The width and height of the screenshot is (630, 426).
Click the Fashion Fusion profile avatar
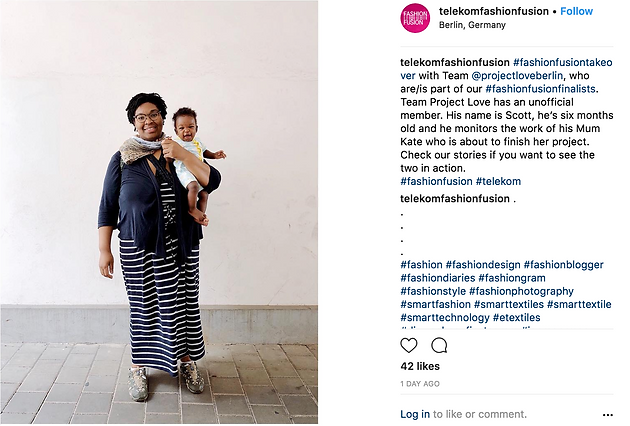(415, 18)
